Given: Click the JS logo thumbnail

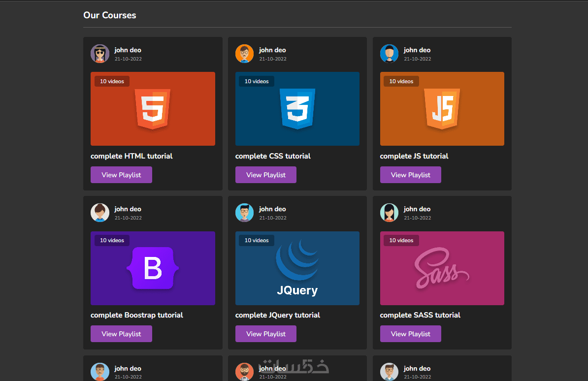Looking at the screenshot, I should click(x=442, y=109).
